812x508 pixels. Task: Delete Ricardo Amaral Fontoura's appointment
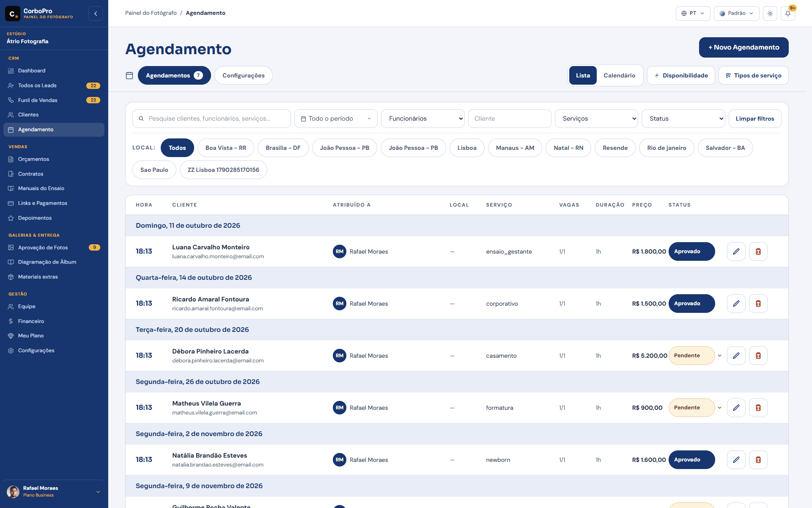[x=758, y=304]
